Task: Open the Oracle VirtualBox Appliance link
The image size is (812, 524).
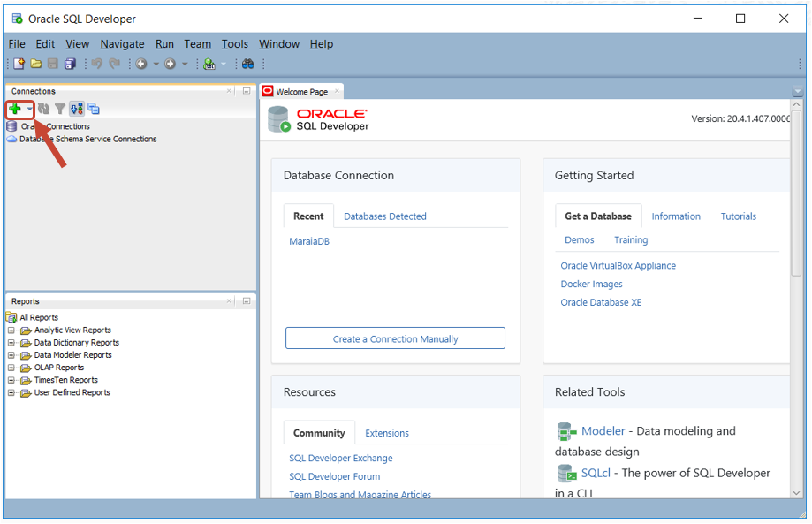Action: click(x=618, y=265)
